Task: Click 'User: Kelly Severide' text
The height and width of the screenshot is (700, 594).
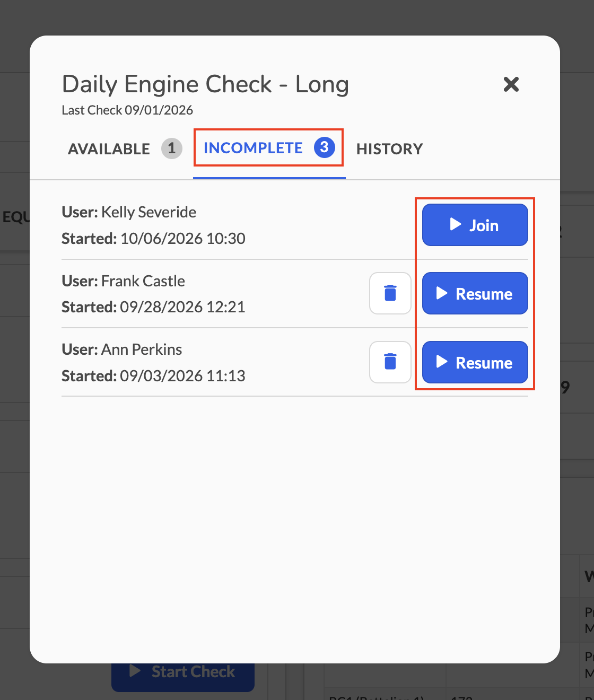Action: pos(129,212)
